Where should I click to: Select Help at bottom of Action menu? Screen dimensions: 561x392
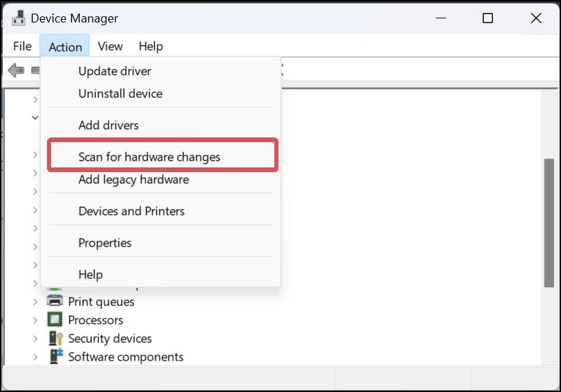(x=161, y=275)
